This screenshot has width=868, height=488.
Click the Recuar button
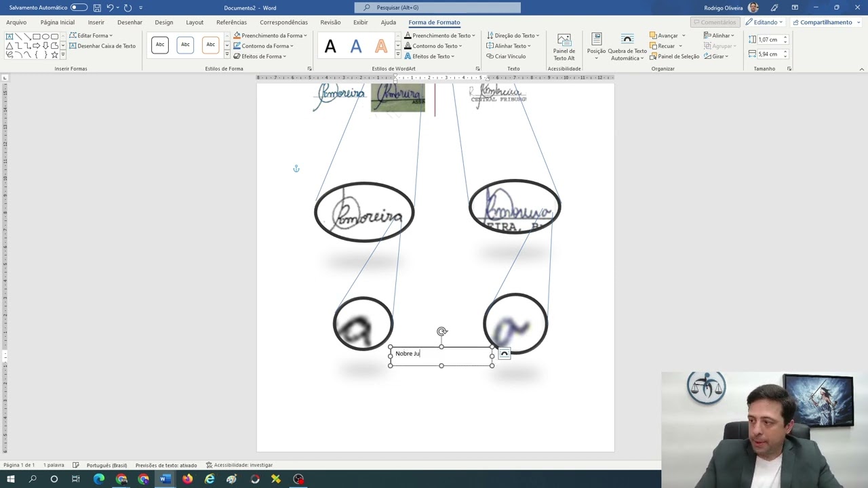click(662, 46)
